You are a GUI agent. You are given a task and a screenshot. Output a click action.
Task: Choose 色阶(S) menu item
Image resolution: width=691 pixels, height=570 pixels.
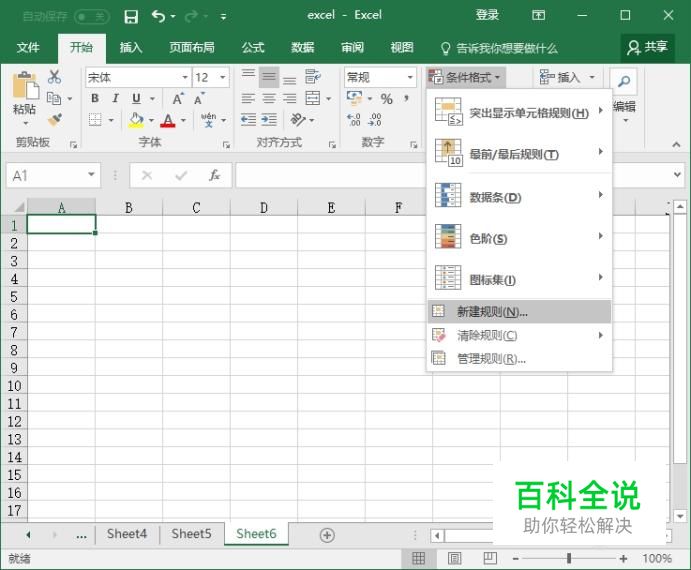[x=520, y=238]
